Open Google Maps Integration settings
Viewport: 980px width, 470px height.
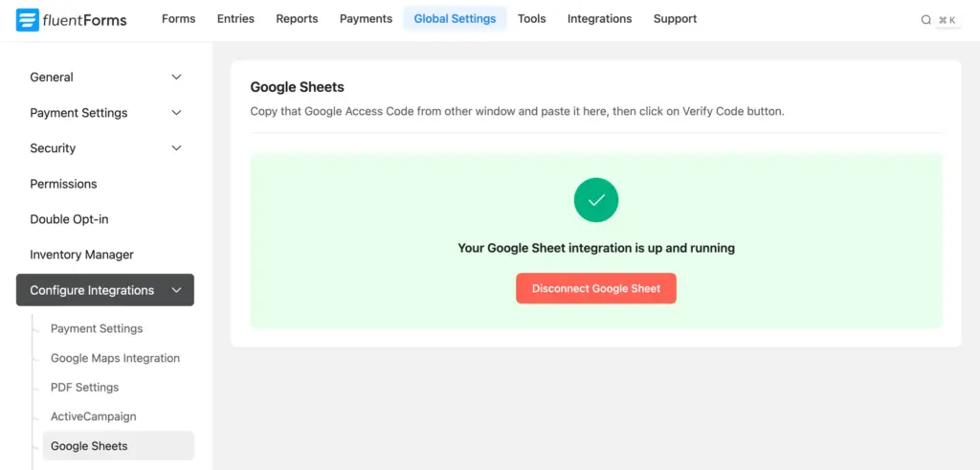115,358
